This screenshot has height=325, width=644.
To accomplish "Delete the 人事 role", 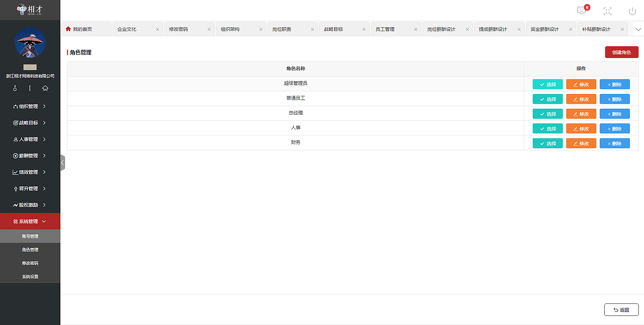I will (615, 129).
